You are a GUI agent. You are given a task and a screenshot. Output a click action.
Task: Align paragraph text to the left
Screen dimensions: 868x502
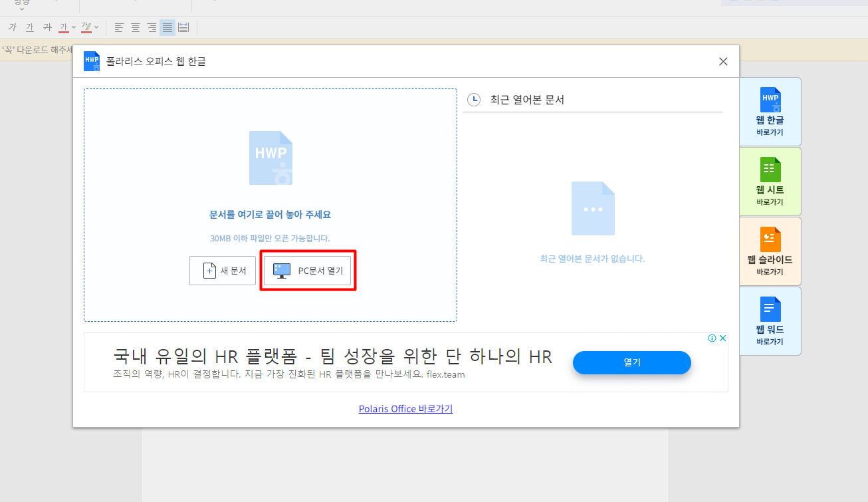(120, 27)
